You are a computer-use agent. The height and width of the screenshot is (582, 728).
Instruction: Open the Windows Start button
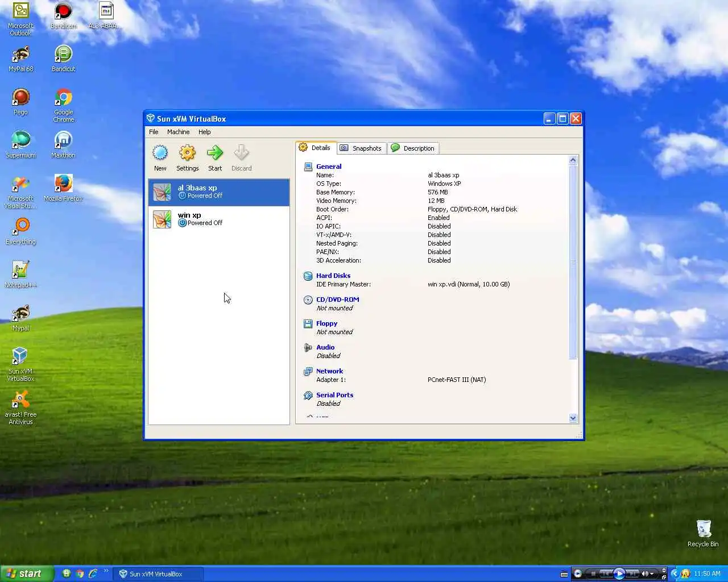pos(27,573)
